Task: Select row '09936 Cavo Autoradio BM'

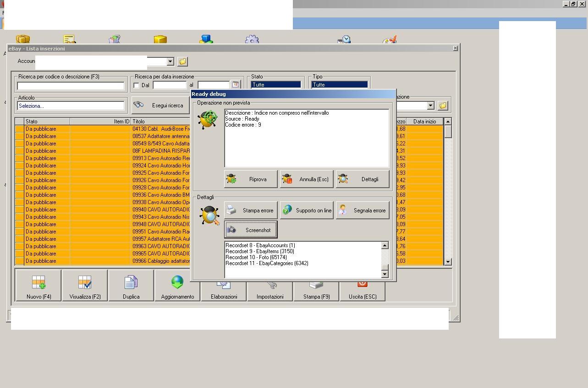Action: (102, 195)
